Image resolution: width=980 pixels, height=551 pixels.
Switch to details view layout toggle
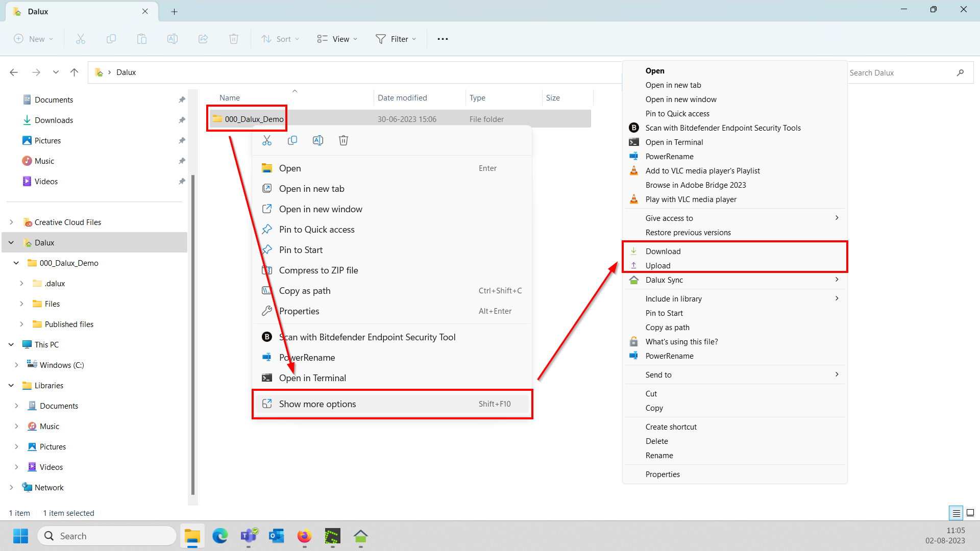[956, 513]
